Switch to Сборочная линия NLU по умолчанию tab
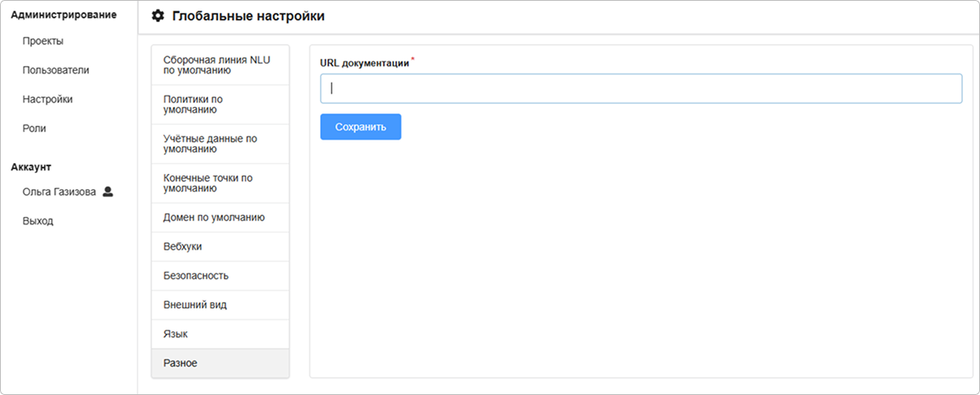 click(220, 65)
